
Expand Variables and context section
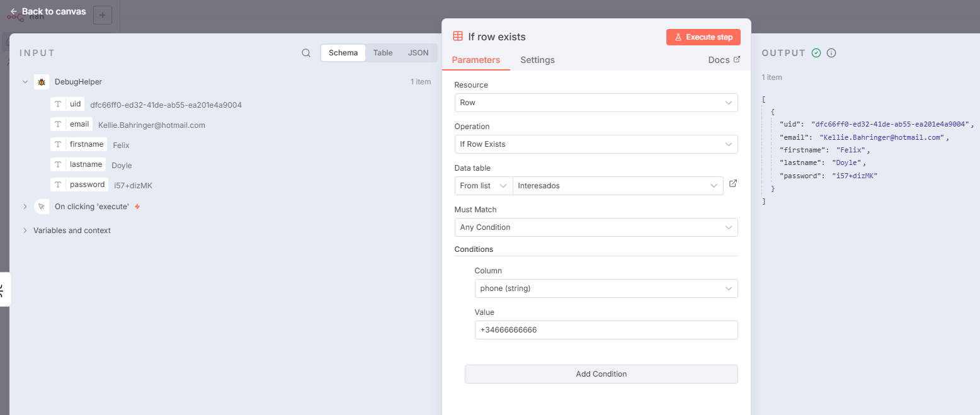pos(25,230)
